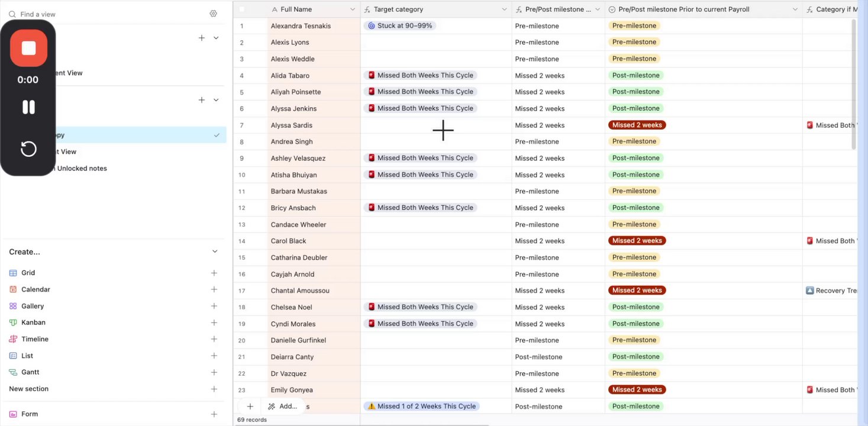Click Bricy Ansbach Post-milestone green badge
The width and height of the screenshot is (868, 426).
coord(636,208)
